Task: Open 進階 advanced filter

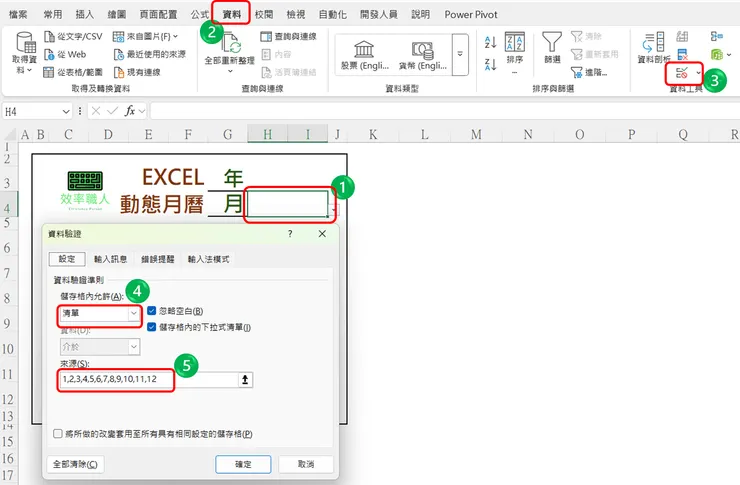Action: coord(589,72)
